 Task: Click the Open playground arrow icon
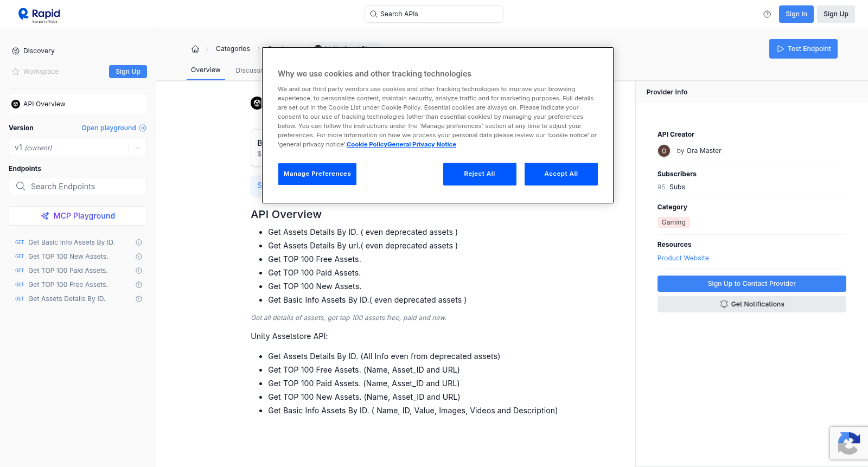(x=143, y=128)
